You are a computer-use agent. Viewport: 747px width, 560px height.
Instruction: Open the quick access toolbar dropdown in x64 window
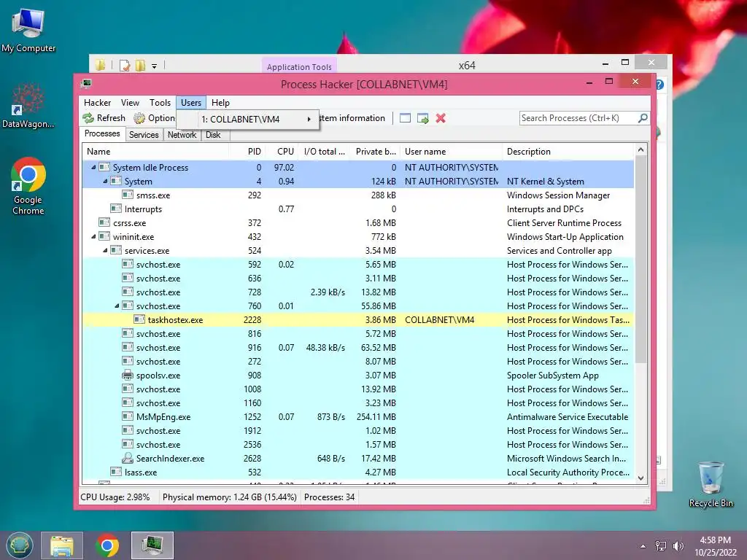pyautogui.click(x=155, y=66)
